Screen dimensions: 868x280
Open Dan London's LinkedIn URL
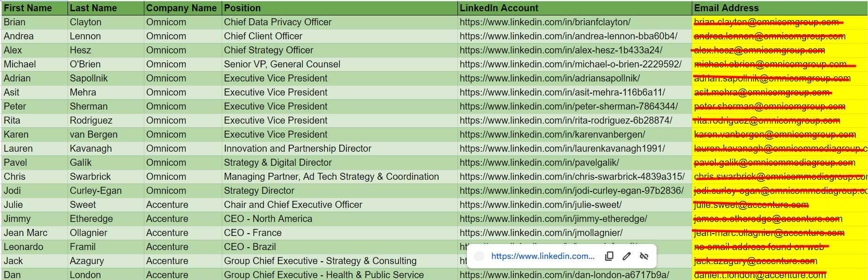[x=564, y=275]
